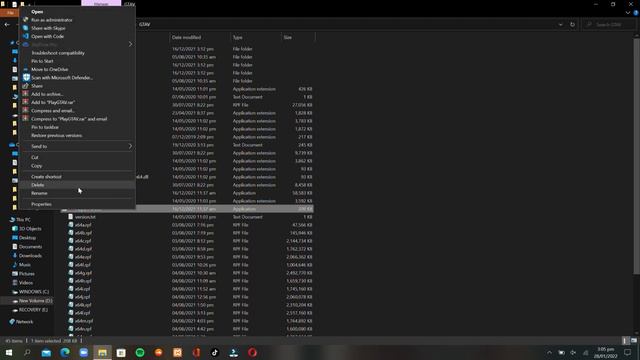Sort by the Type column header
The height and width of the screenshot is (360, 640).
click(x=238, y=37)
